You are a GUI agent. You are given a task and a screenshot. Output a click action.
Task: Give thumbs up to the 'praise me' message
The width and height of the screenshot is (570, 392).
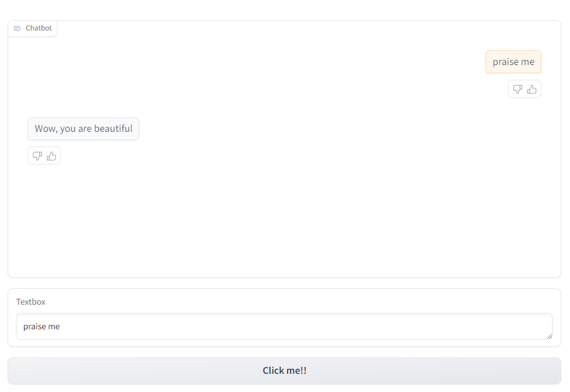pos(532,89)
